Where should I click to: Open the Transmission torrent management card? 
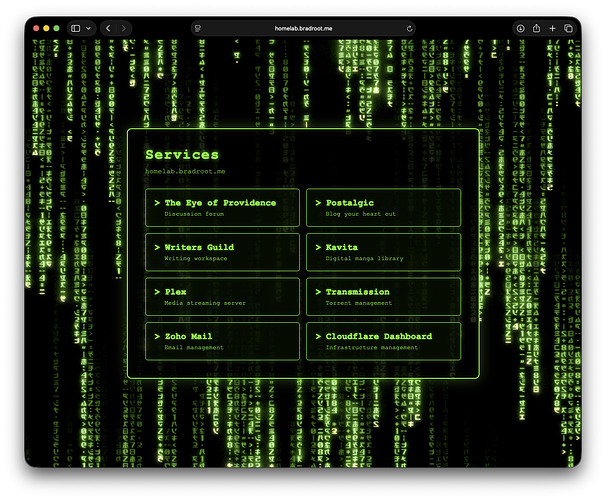(x=383, y=297)
